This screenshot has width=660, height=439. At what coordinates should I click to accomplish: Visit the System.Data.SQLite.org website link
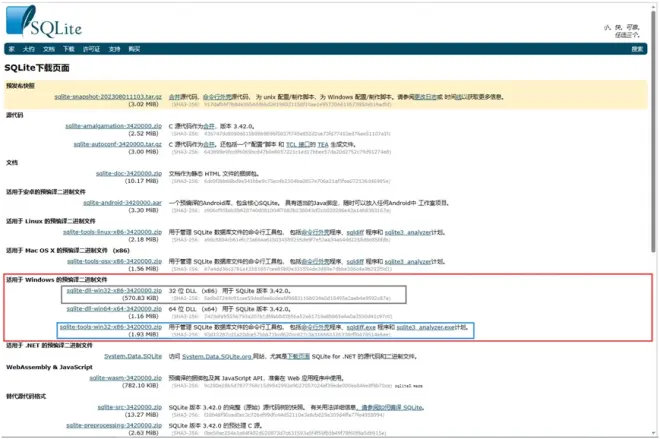click(x=217, y=356)
